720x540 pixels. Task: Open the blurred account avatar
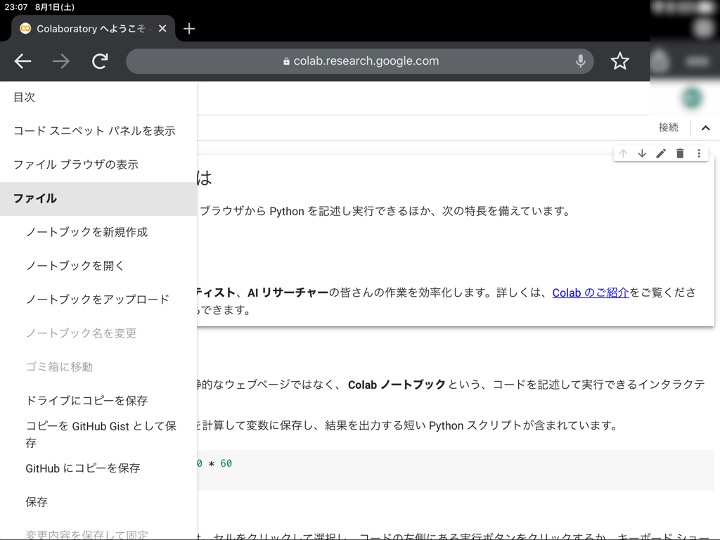click(x=692, y=98)
